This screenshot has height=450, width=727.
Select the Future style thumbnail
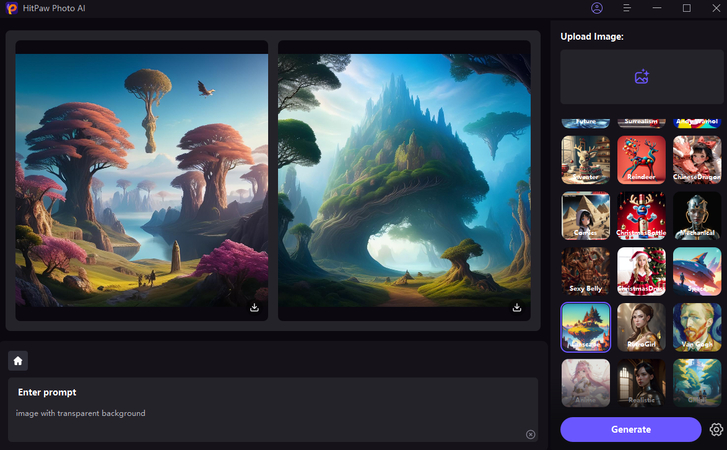tap(586, 123)
